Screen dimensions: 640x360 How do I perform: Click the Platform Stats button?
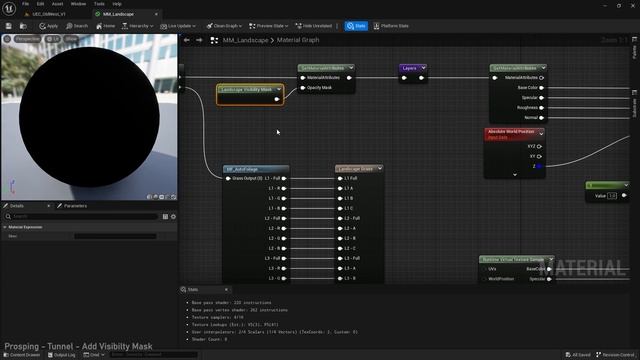tap(391, 26)
